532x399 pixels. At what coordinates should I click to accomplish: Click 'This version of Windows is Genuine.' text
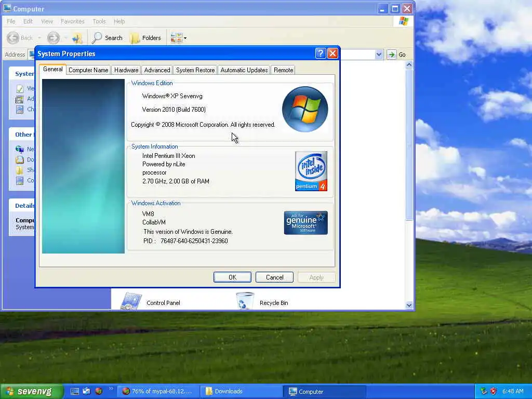tap(188, 232)
